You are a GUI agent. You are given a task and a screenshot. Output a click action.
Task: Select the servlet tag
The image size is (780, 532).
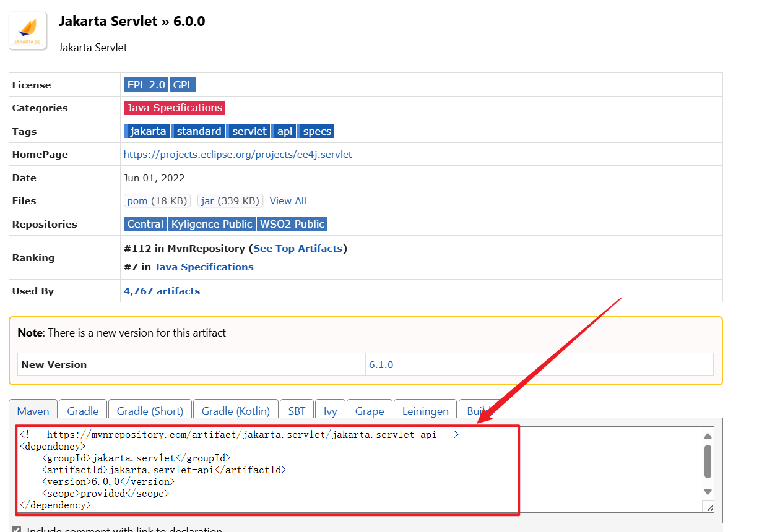click(x=249, y=131)
